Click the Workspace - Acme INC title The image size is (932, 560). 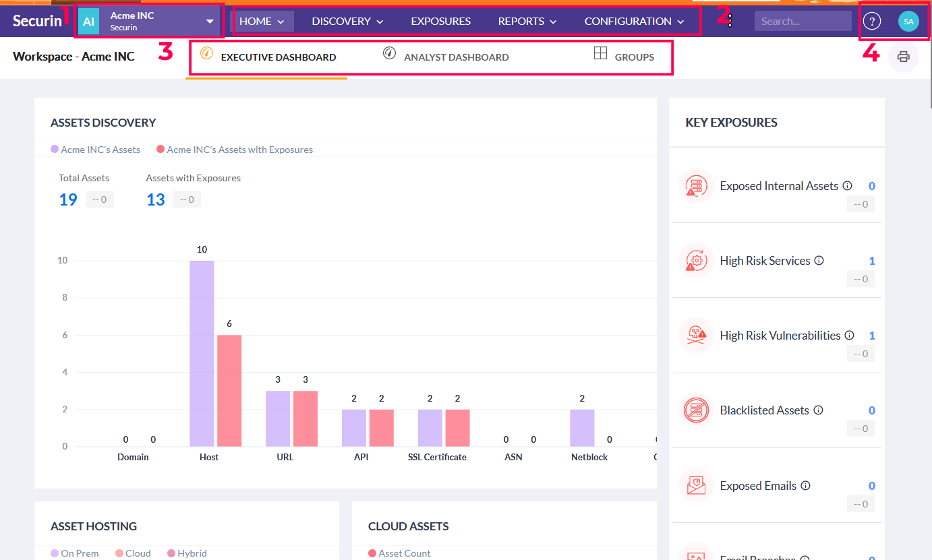pos(74,57)
